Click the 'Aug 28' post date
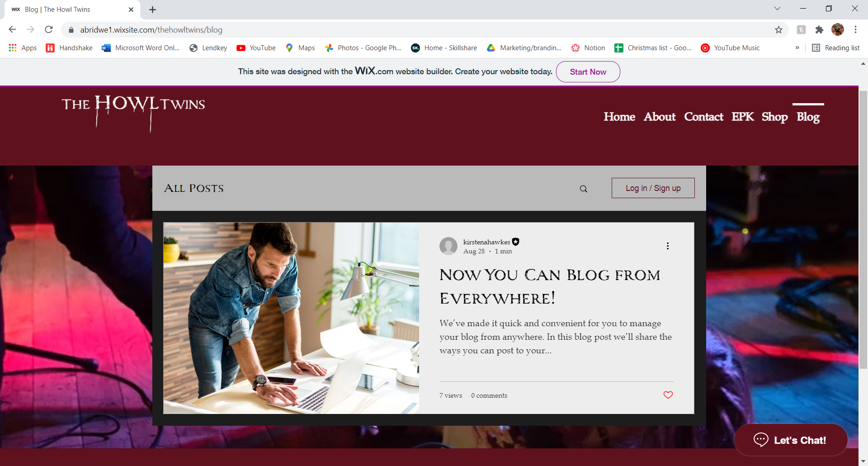Viewport: 868px width, 466px height. click(x=474, y=252)
